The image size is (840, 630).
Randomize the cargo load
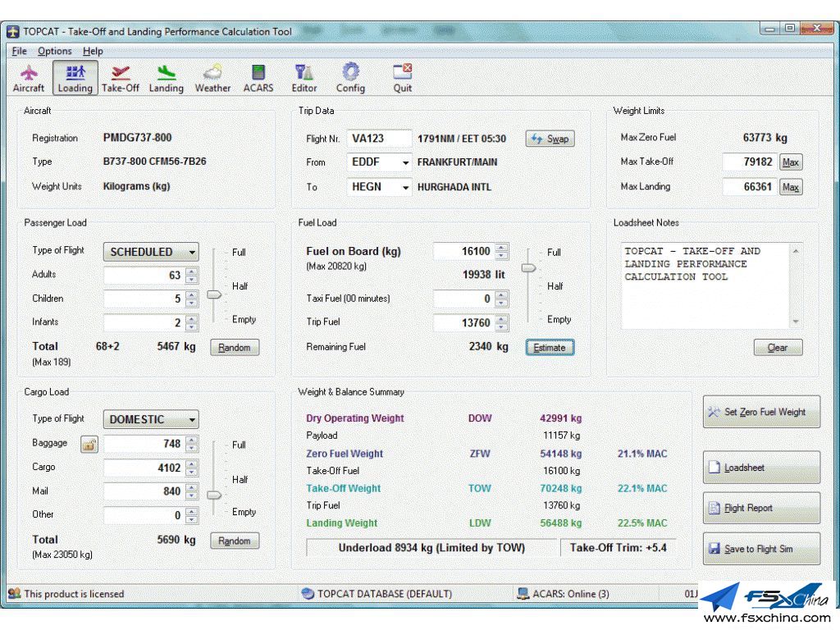[235, 541]
